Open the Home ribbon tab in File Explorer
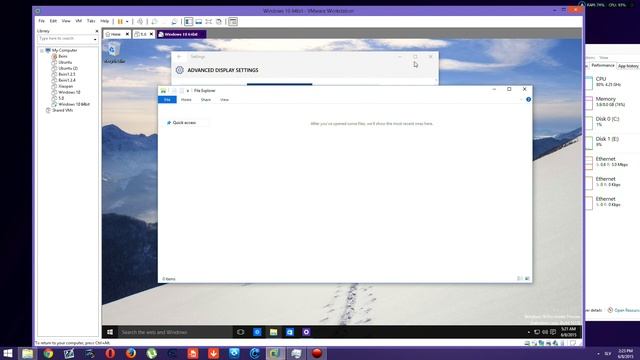Screen dimensions: 640x360 click(x=186, y=100)
